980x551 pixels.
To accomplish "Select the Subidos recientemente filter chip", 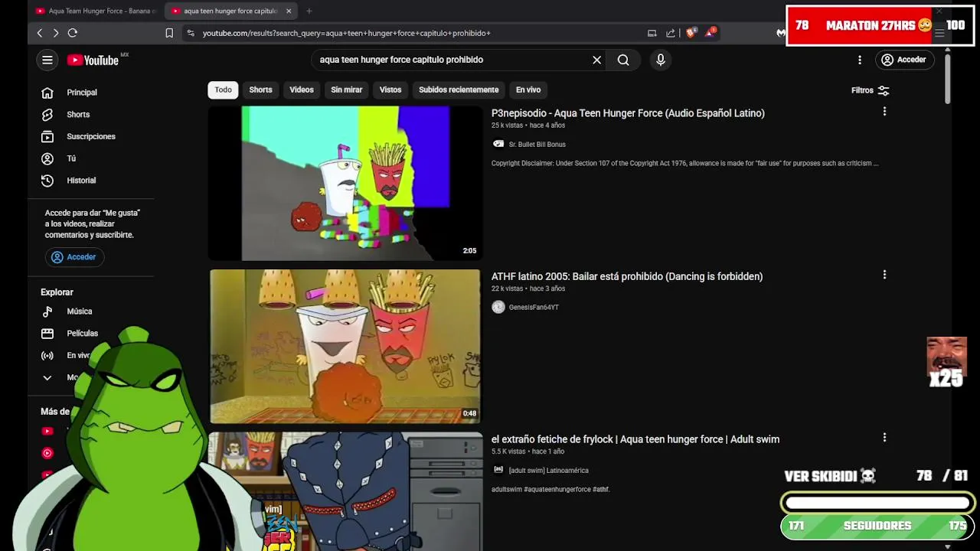I will click(459, 90).
